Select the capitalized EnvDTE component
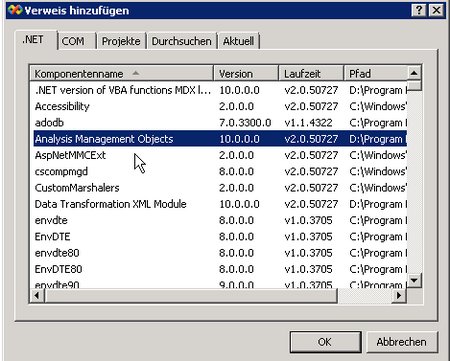Image resolution: width=450 pixels, height=361 pixels. click(220, 237)
